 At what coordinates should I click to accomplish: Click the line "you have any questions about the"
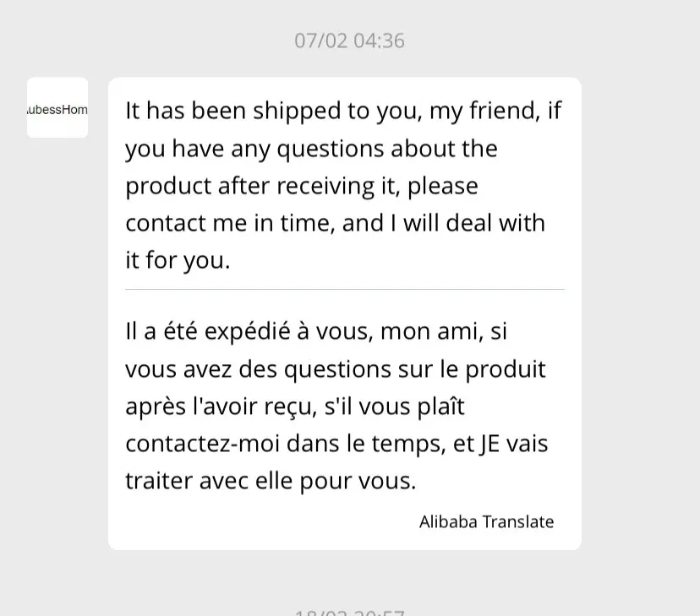311,149
